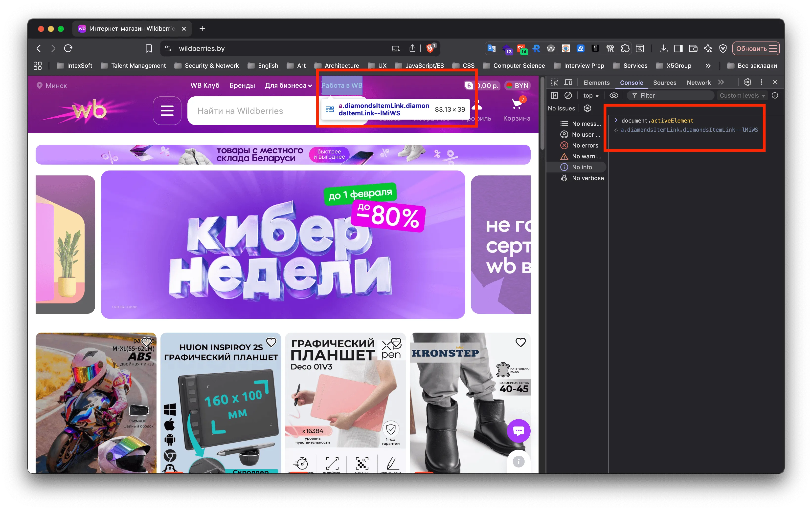Select the inspect element tool in DevTools

pyautogui.click(x=554, y=82)
